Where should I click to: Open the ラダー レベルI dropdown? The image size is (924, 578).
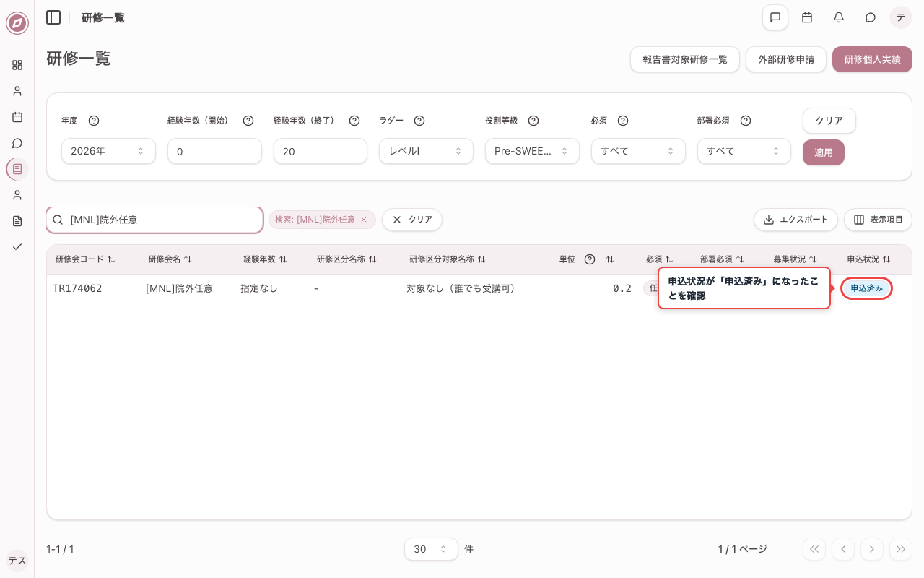(x=426, y=151)
